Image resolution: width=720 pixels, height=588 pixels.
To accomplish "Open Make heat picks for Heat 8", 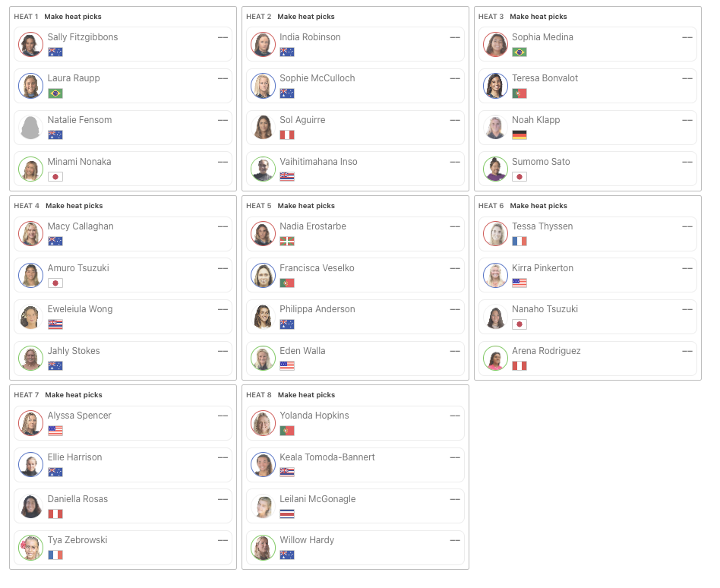I will [x=306, y=395].
